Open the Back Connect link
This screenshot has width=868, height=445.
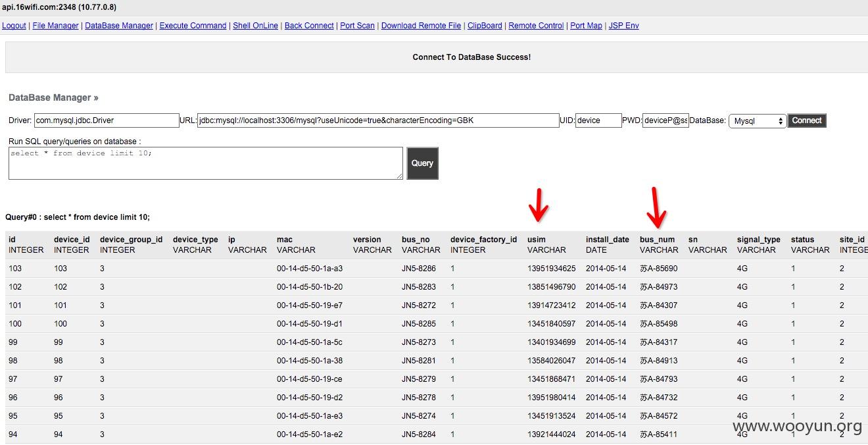coord(309,26)
